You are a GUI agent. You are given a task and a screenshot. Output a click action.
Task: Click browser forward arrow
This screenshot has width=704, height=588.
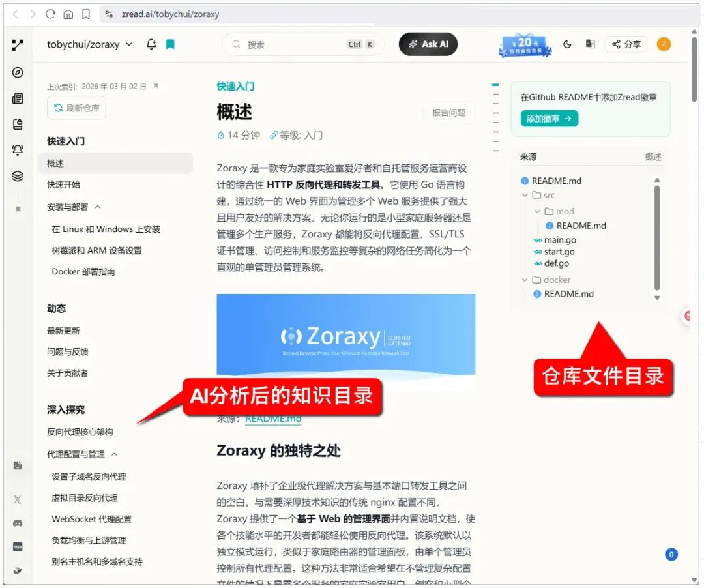coord(33,14)
